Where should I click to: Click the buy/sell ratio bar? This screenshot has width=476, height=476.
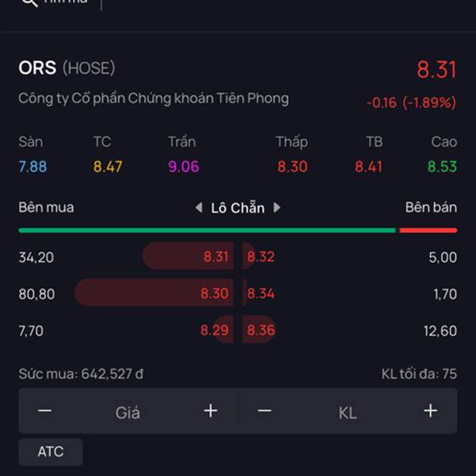(238, 230)
